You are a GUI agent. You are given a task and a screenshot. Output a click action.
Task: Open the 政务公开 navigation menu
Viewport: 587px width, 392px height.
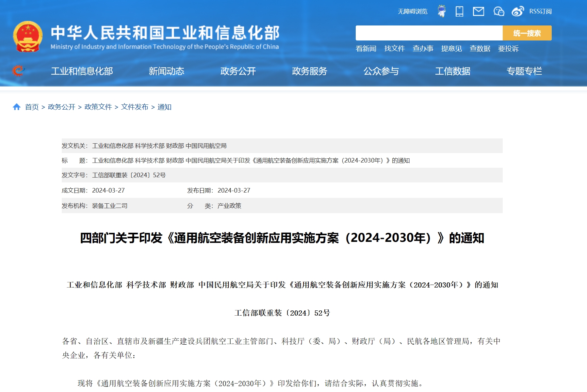(x=238, y=71)
